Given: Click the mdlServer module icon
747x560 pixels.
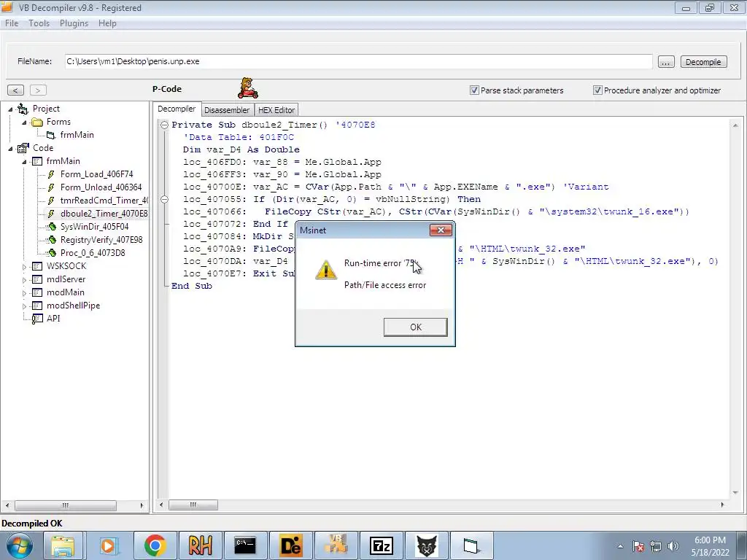Looking at the screenshot, I should coord(37,279).
